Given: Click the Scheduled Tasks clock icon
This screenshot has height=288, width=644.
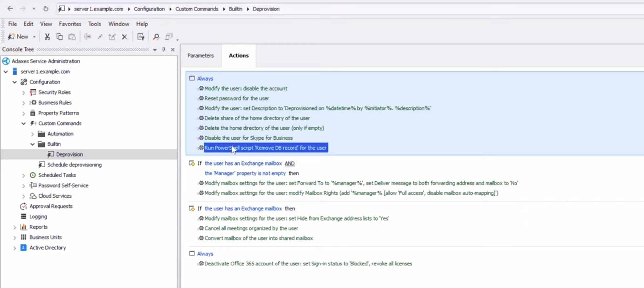Looking at the screenshot, I should point(32,175).
